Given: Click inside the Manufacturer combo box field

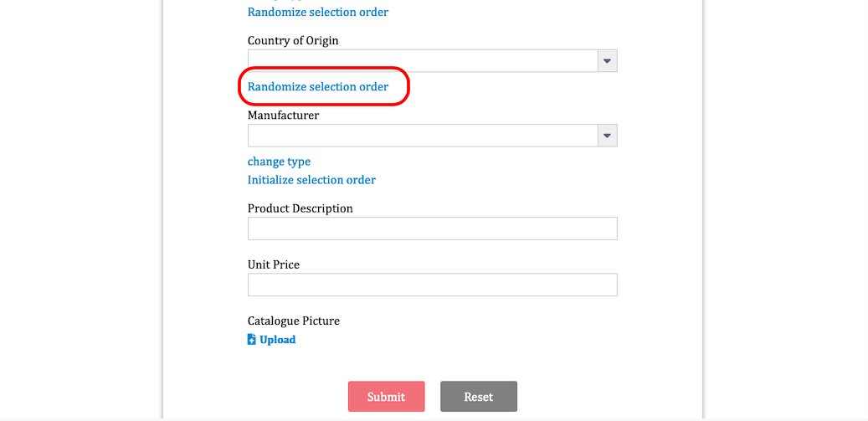Looking at the screenshot, I should click(x=423, y=136).
